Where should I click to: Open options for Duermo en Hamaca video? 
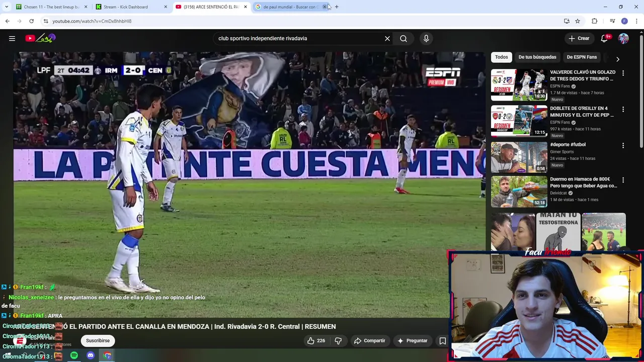click(x=623, y=179)
